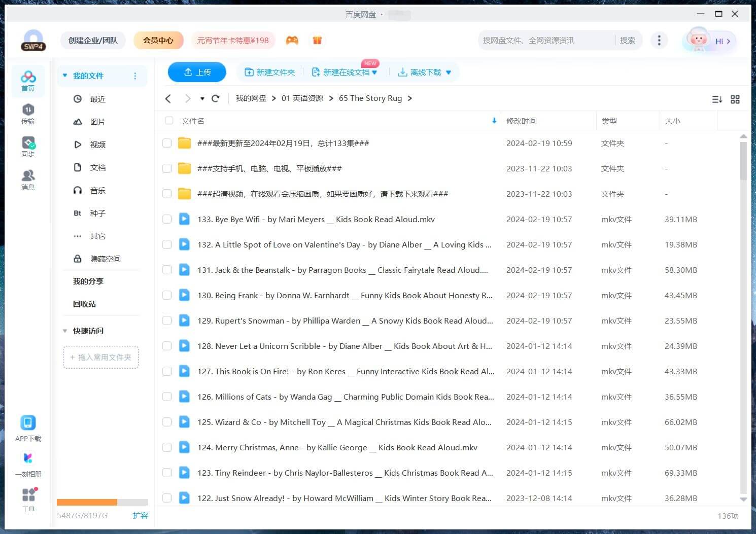Open 回收站 recycle bin
756x534 pixels.
(x=84, y=304)
